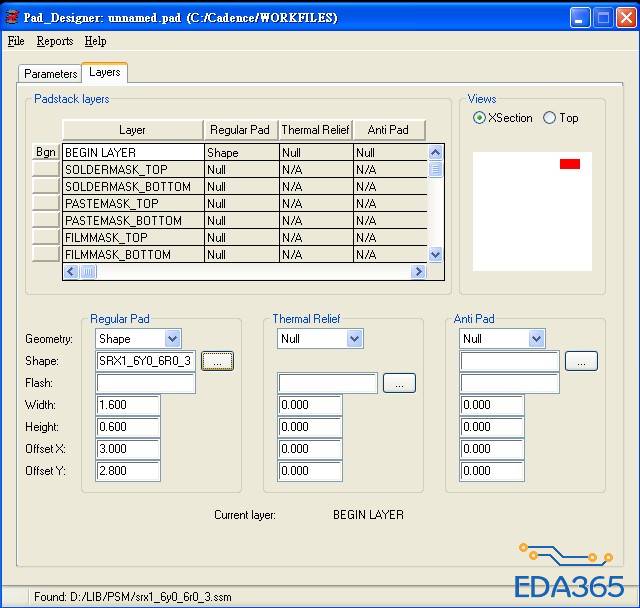Screen dimensions: 640x608
Task: Open the Help menu
Action: (x=96, y=41)
